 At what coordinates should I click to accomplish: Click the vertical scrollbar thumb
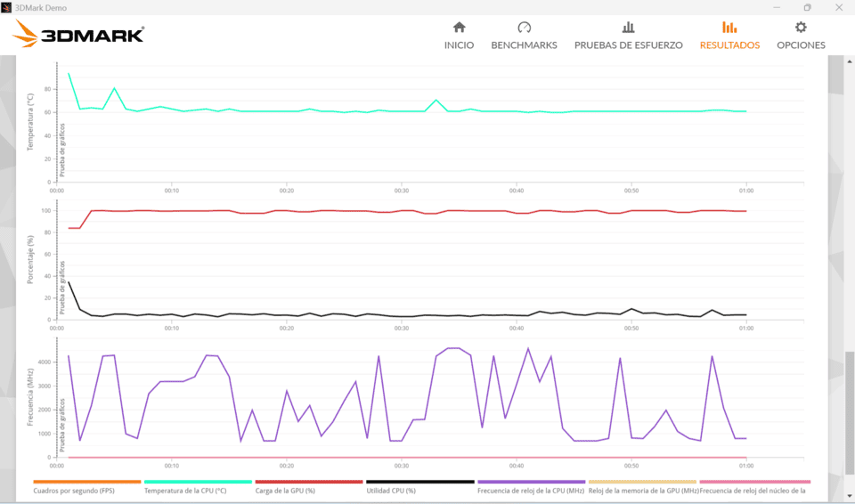[x=849, y=410]
